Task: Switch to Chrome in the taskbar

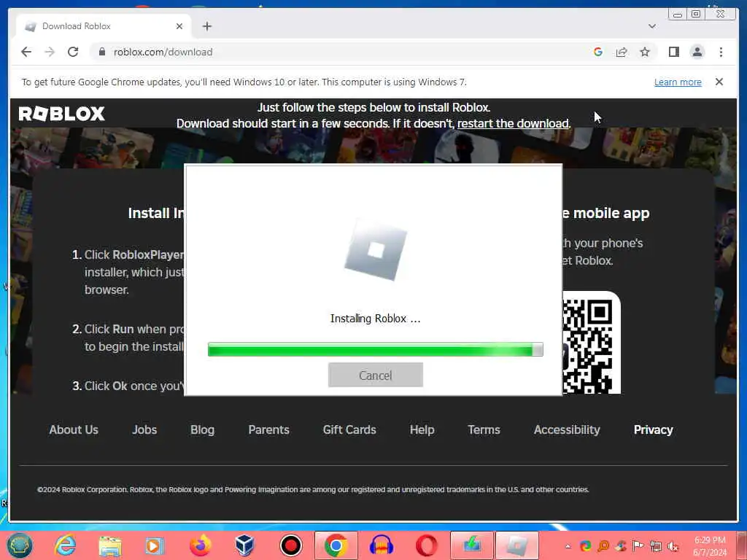Action: pyautogui.click(x=336, y=545)
